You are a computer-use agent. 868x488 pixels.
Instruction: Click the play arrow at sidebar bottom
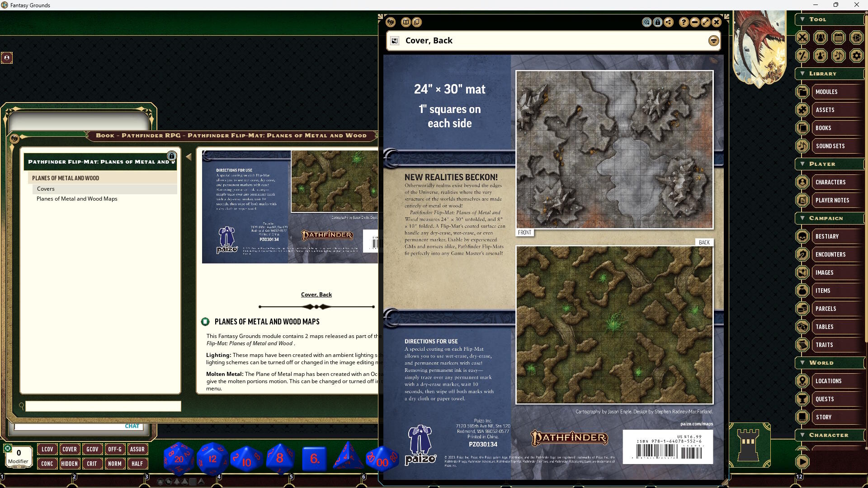click(x=802, y=461)
